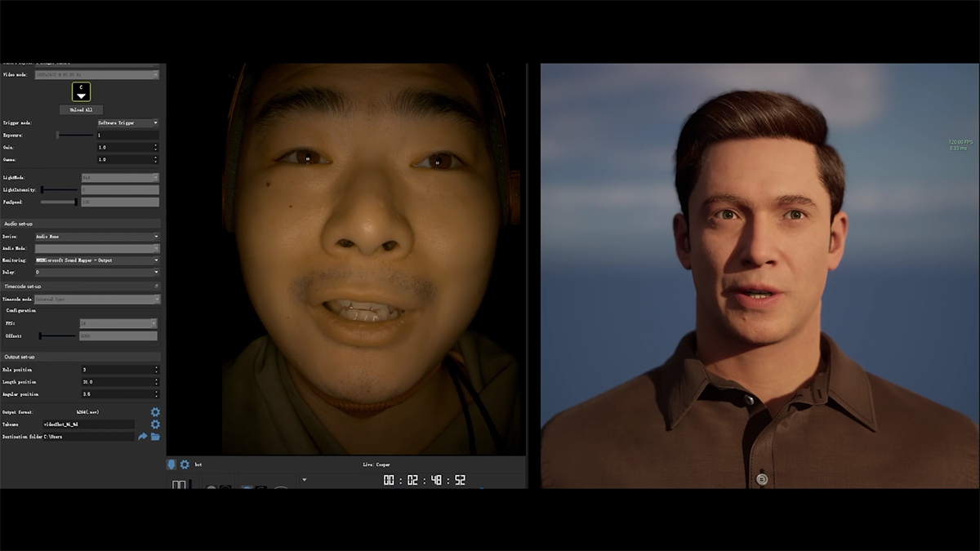
Task: Pop out the Timecode set-up panel
Action: tap(157, 287)
